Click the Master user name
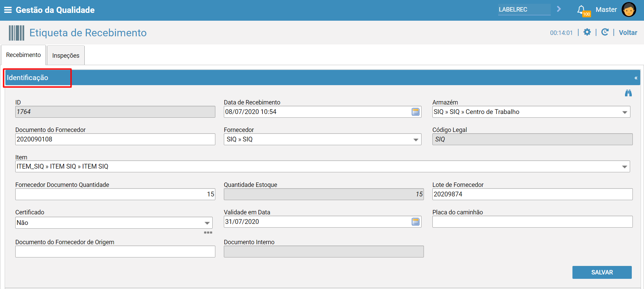The width and height of the screenshot is (644, 289). [x=606, y=9]
